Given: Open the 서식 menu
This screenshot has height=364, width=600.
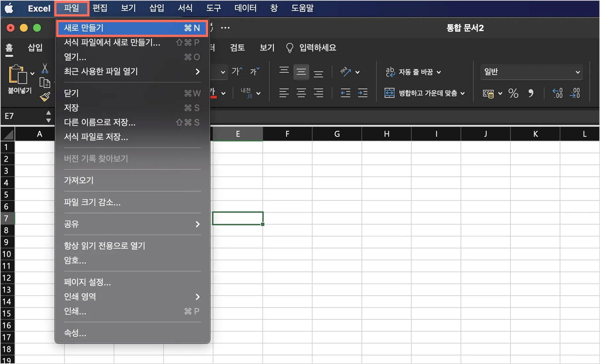Looking at the screenshot, I should coord(185,8).
